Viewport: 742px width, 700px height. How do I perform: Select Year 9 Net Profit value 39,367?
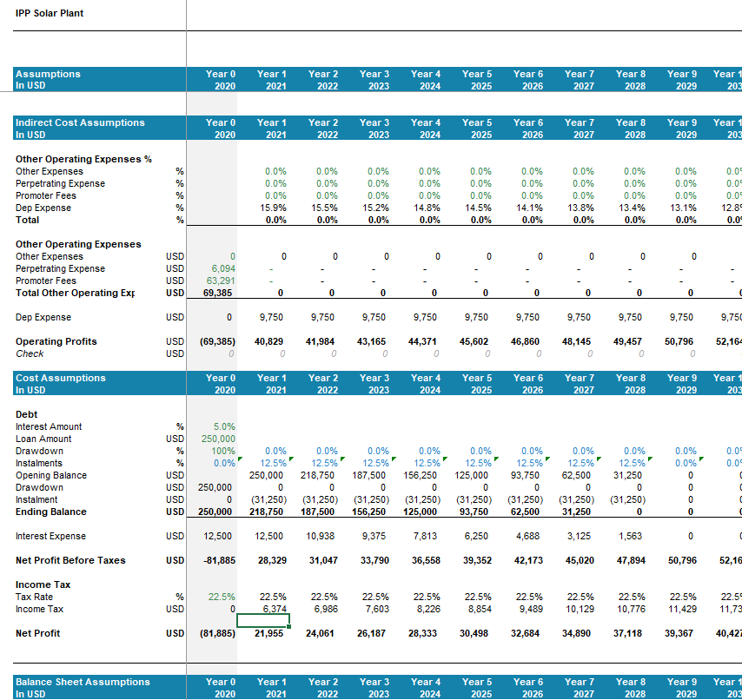click(x=679, y=634)
